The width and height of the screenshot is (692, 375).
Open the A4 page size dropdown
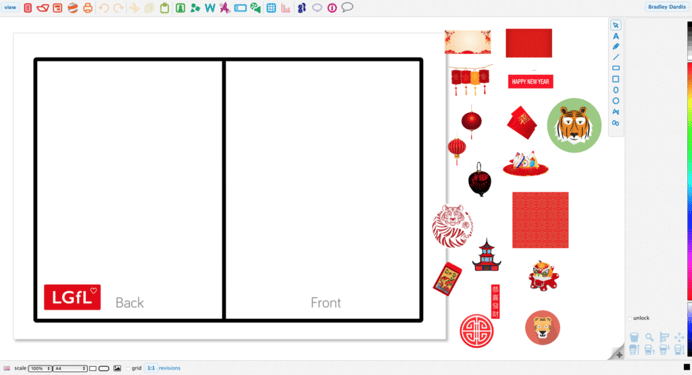[x=70, y=368]
